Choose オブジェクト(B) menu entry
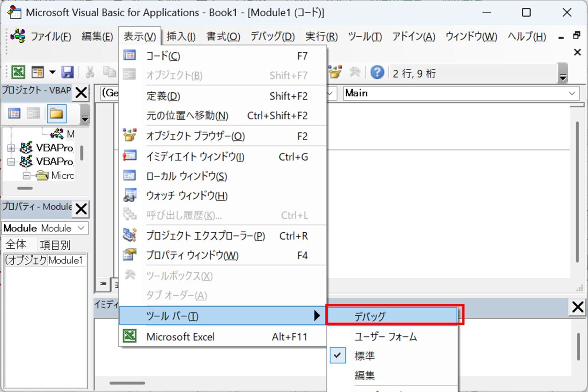Screen dimensions: 588x392 point(222,75)
